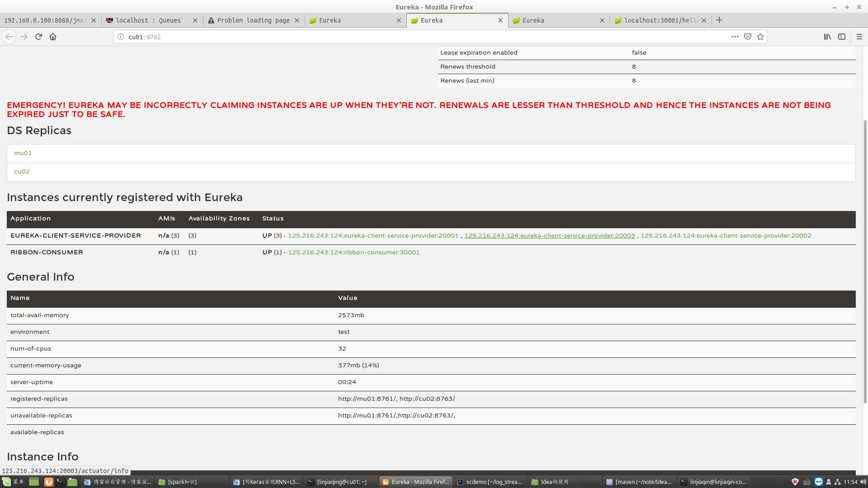The height and width of the screenshot is (488, 868).
Task: Go to the Firefox home page
Action: (x=53, y=37)
